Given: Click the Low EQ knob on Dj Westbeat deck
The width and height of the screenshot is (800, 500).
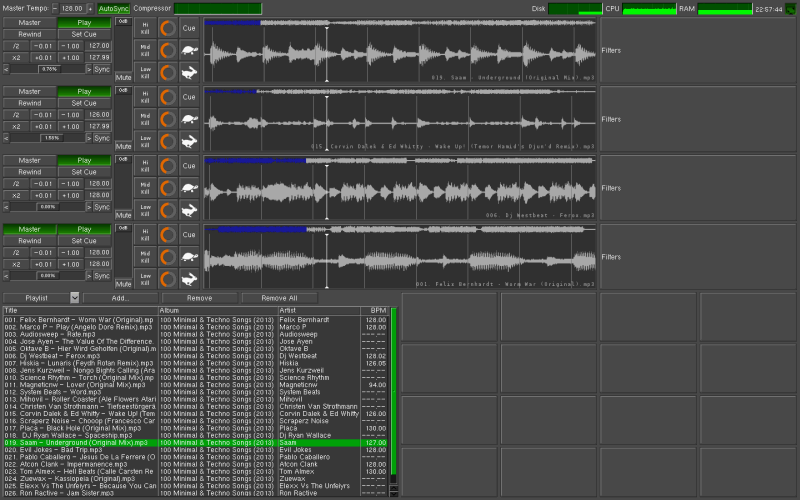Looking at the screenshot, I should 168,210.
